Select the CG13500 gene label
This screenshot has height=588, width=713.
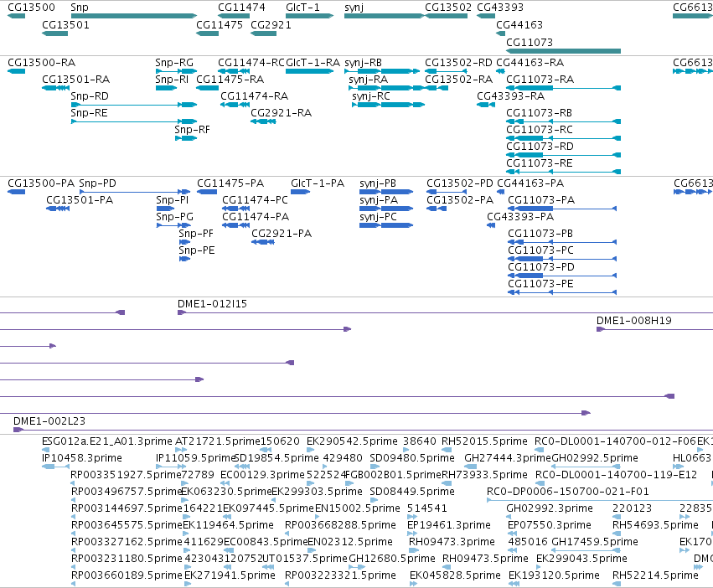tap(31, 8)
